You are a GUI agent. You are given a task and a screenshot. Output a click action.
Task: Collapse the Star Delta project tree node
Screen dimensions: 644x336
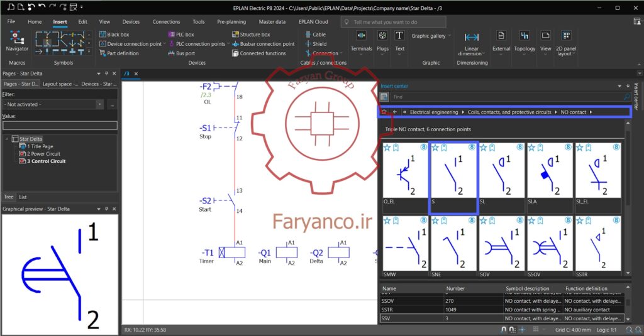pos(6,139)
